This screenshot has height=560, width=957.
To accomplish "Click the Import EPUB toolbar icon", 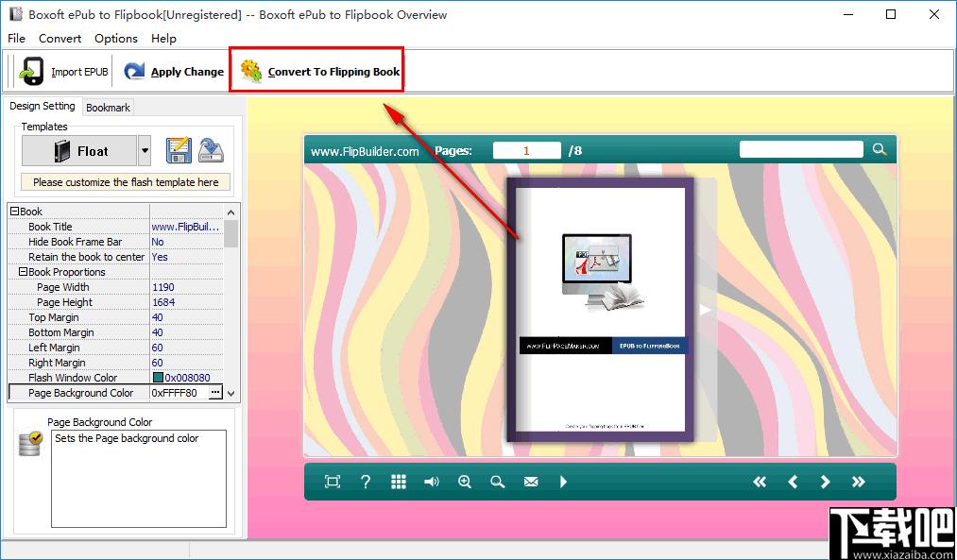I will [31, 71].
